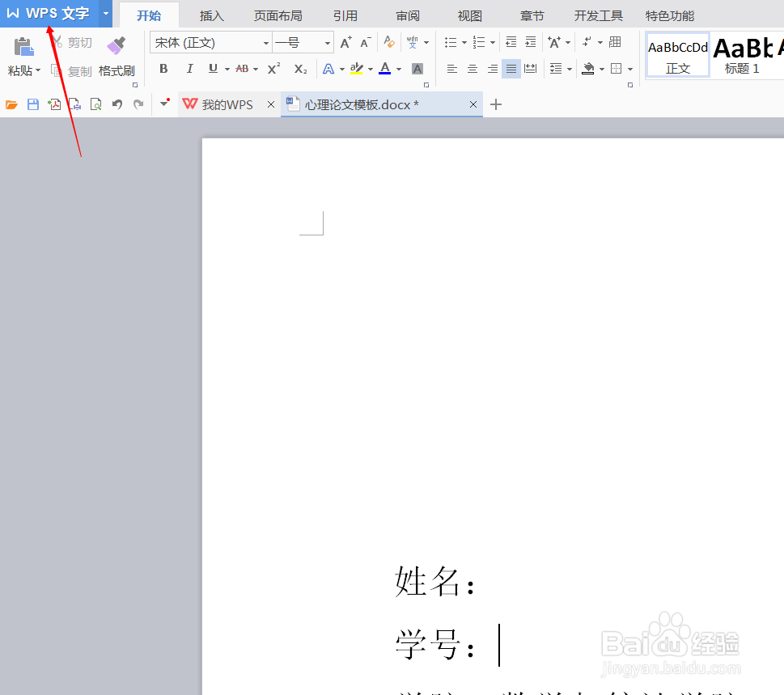Click the clear formatting eraser icon
Screen dimensions: 784x695
pyautogui.click(x=389, y=42)
